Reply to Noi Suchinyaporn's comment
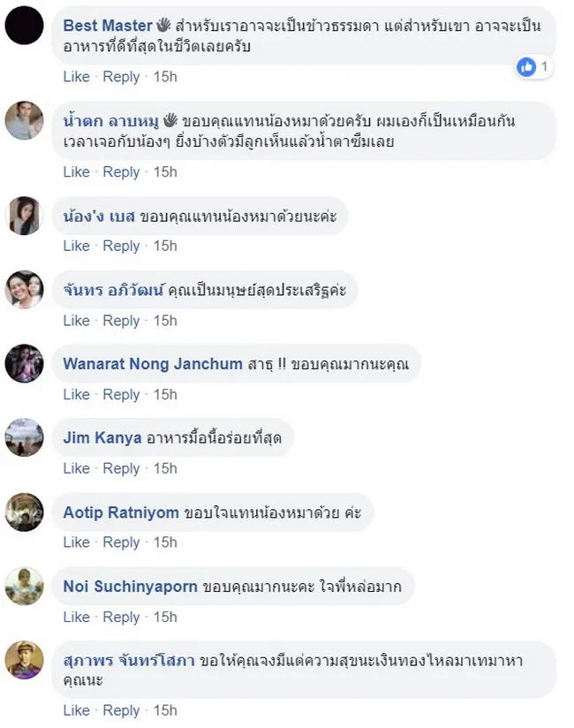The image size is (574, 728). [121, 617]
